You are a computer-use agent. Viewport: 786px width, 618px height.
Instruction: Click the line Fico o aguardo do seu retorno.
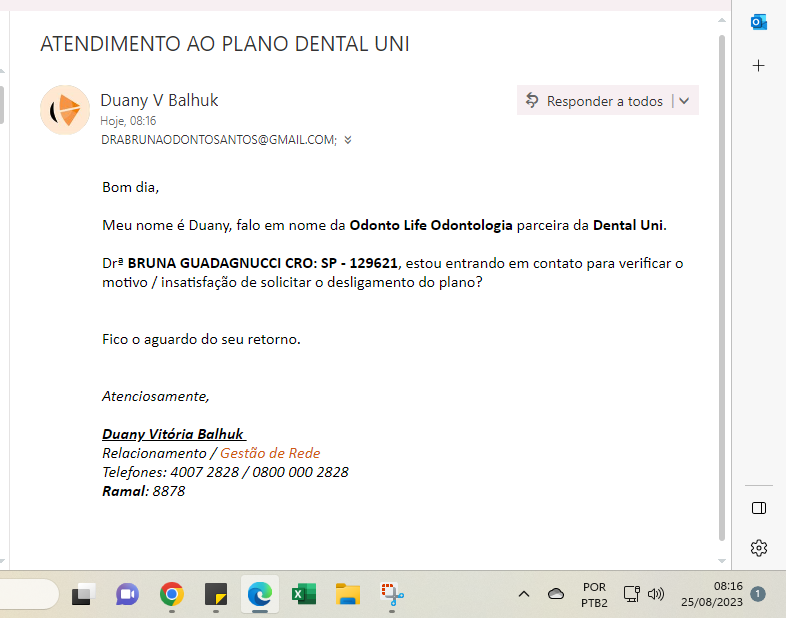pyautogui.click(x=202, y=339)
